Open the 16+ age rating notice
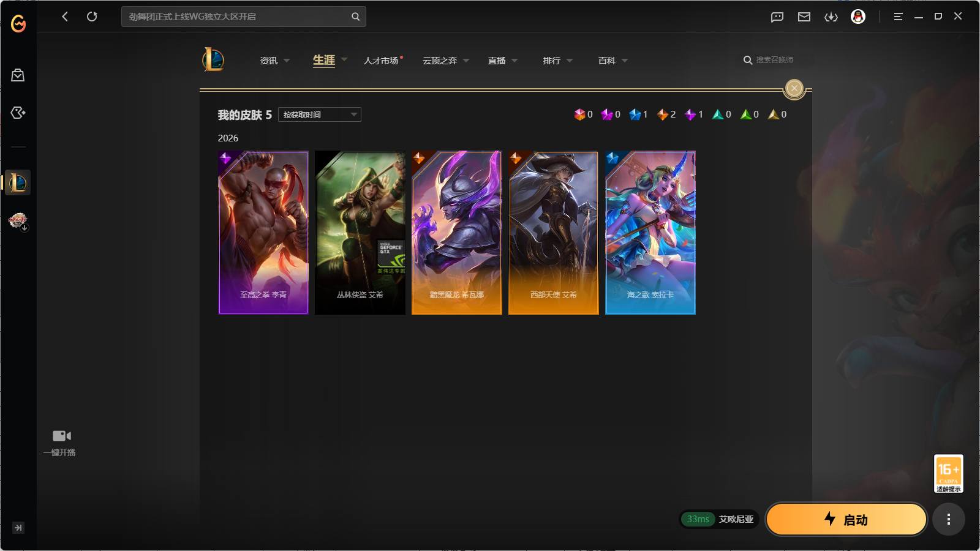The width and height of the screenshot is (980, 551). pos(949,473)
